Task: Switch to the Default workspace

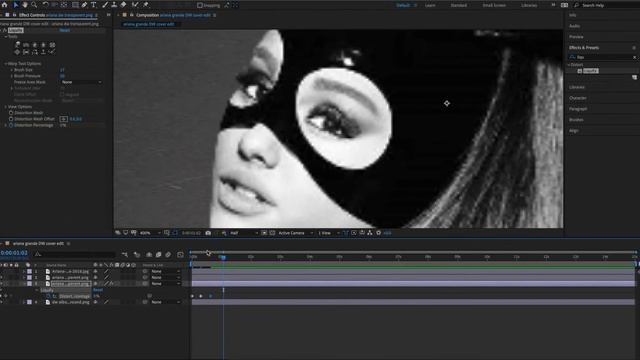Action: click(x=403, y=5)
